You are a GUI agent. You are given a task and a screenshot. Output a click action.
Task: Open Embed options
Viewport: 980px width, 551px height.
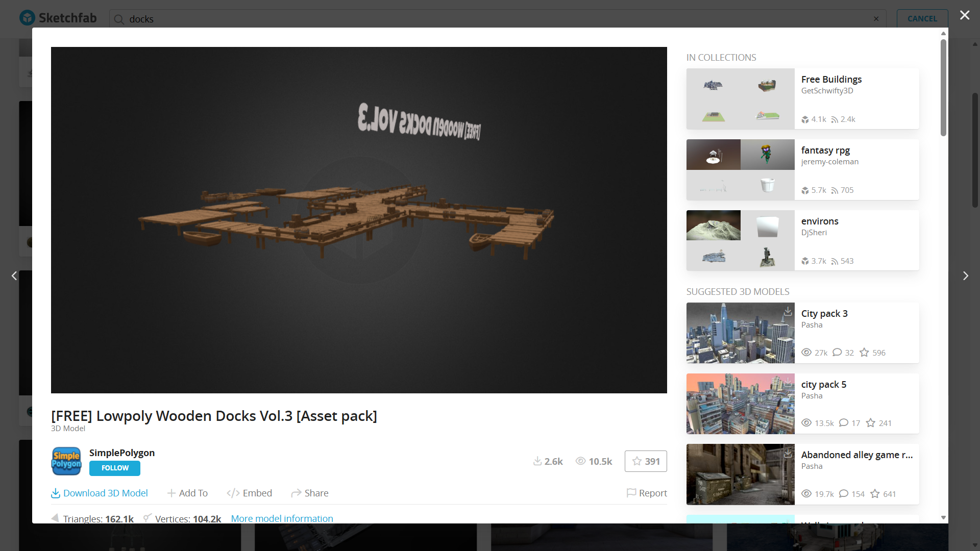click(x=249, y=493)
